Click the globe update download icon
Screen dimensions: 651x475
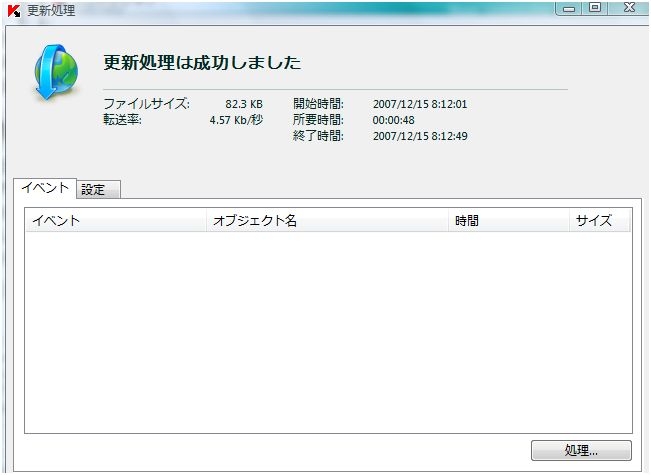56,71
